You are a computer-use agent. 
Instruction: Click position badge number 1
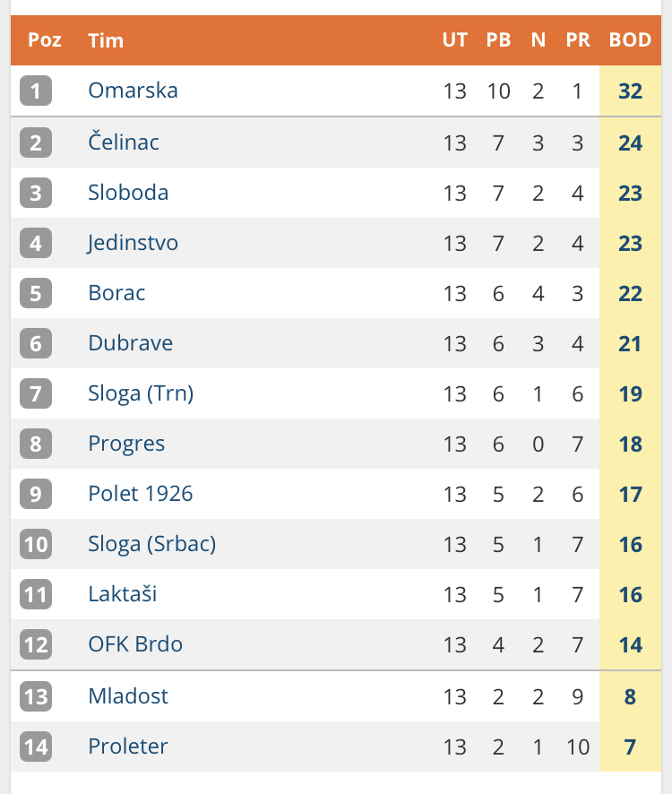[36, 91]
